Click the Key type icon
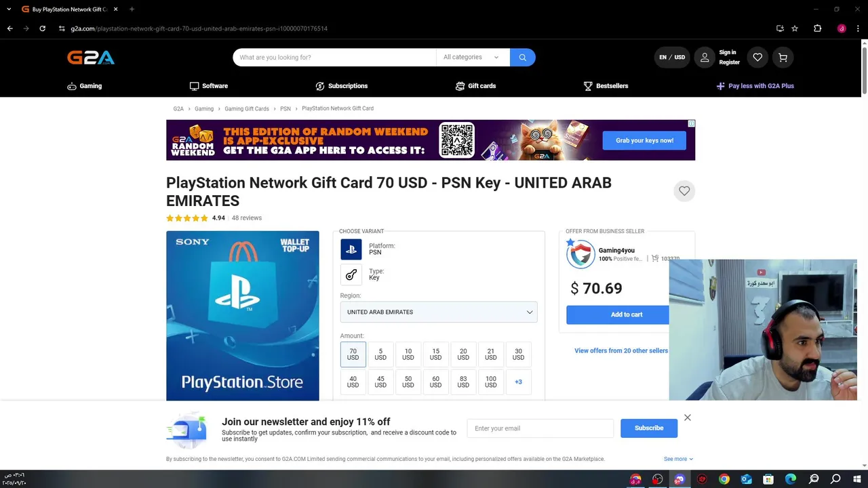This screenshot has height=488, width=868. click(351, 274)
